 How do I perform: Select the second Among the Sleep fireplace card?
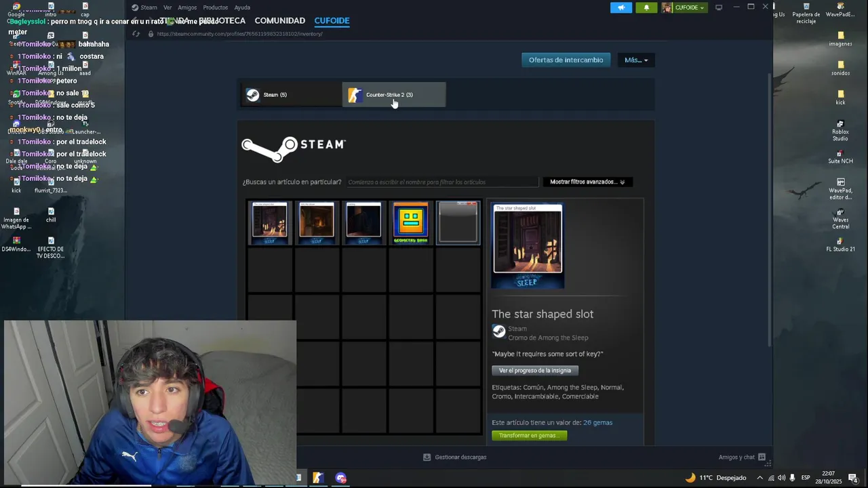coord(317,222)
